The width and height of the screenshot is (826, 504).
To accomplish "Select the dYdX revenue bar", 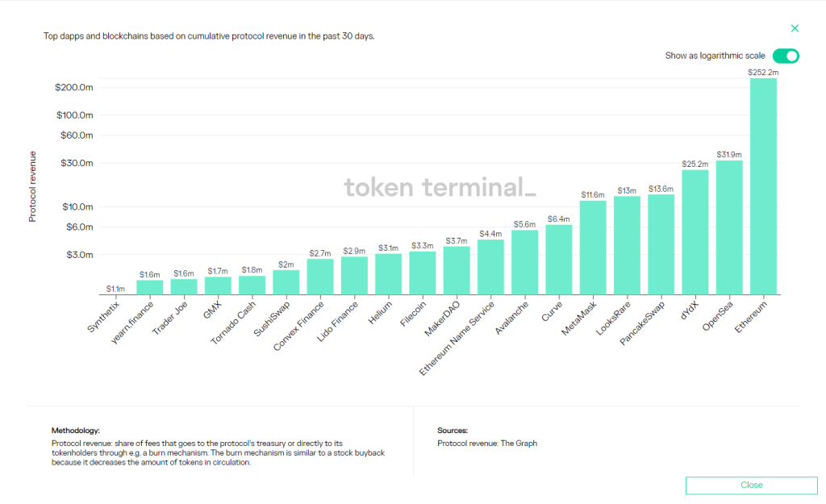I will [x=695, y=231].
